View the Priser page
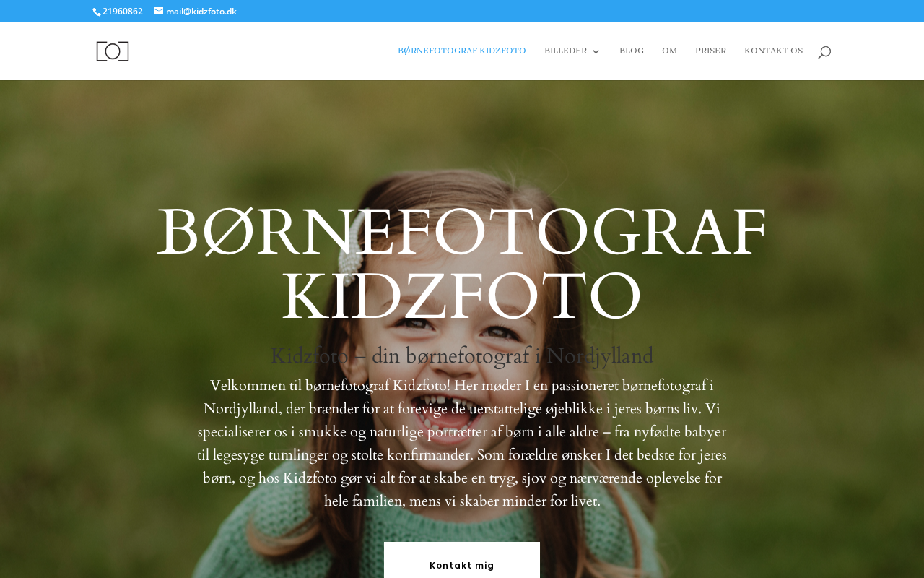The image size is (924, 578). [711, 51]
